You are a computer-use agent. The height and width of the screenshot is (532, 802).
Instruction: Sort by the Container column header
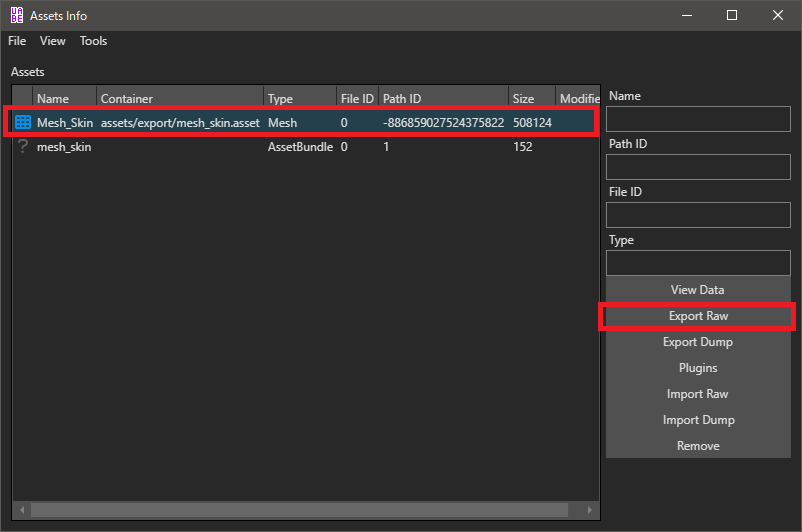pos(180,98)
